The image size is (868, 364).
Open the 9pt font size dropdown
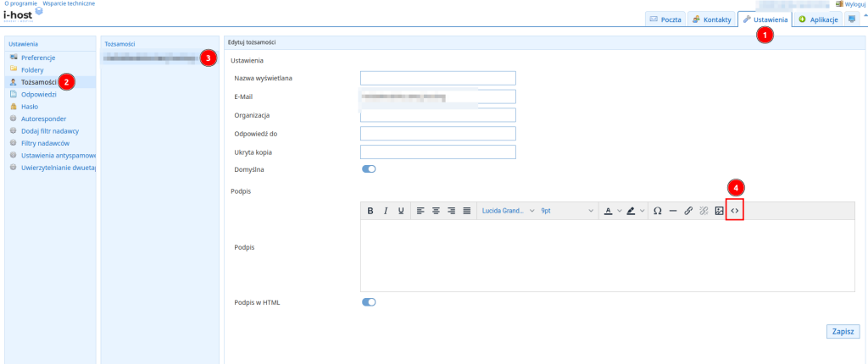pyautogui.click(x=567, y=211)
